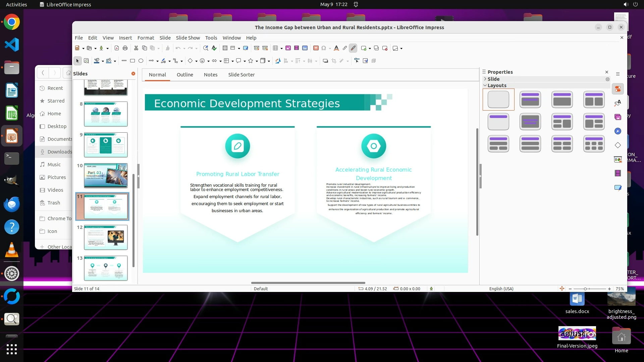Open the Outline view tab
The image size is (644, 362).
tap(185, 75)
